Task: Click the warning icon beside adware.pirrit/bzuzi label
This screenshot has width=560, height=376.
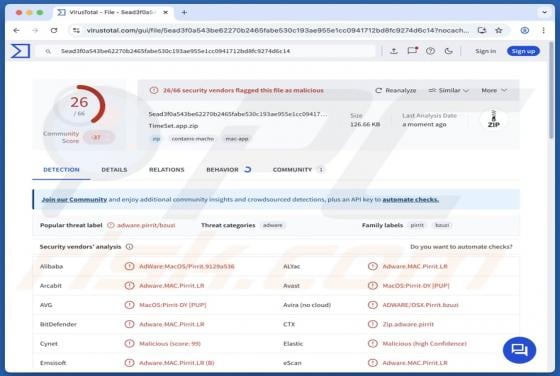Action: (111, 225)
